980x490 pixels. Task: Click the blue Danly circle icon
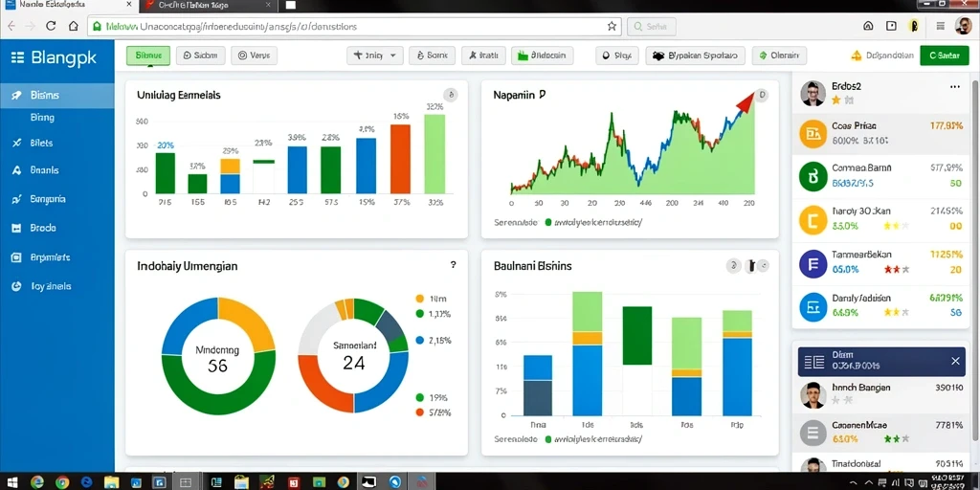click(813, 307)
